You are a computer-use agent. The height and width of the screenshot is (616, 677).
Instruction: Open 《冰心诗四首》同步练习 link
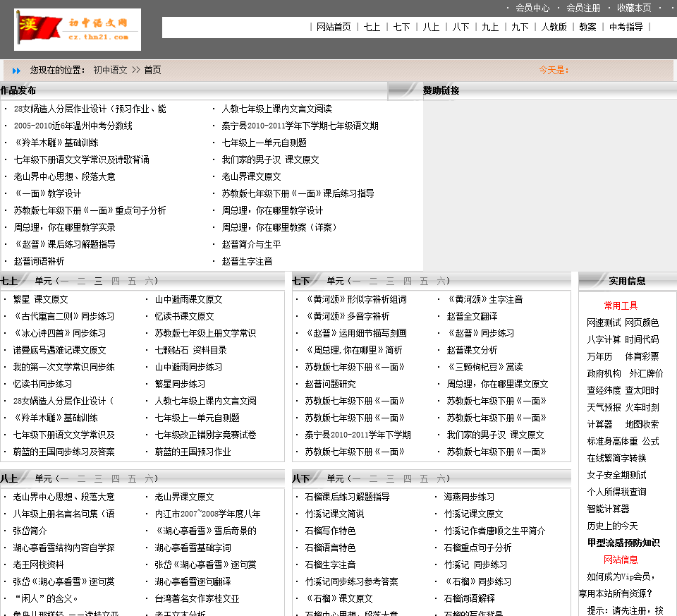click(x=59, y=334)
